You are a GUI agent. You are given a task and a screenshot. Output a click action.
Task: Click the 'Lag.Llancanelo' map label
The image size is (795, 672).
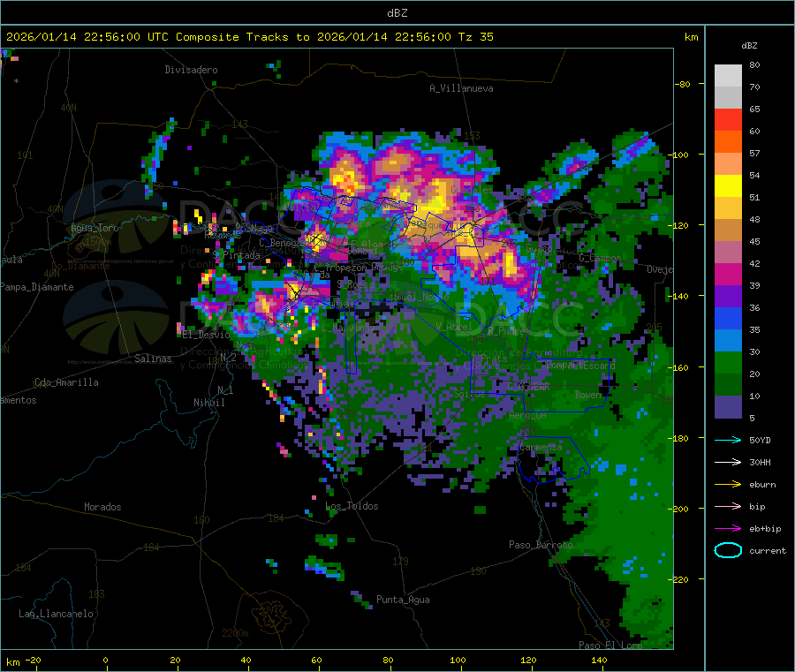pos(56,614)
